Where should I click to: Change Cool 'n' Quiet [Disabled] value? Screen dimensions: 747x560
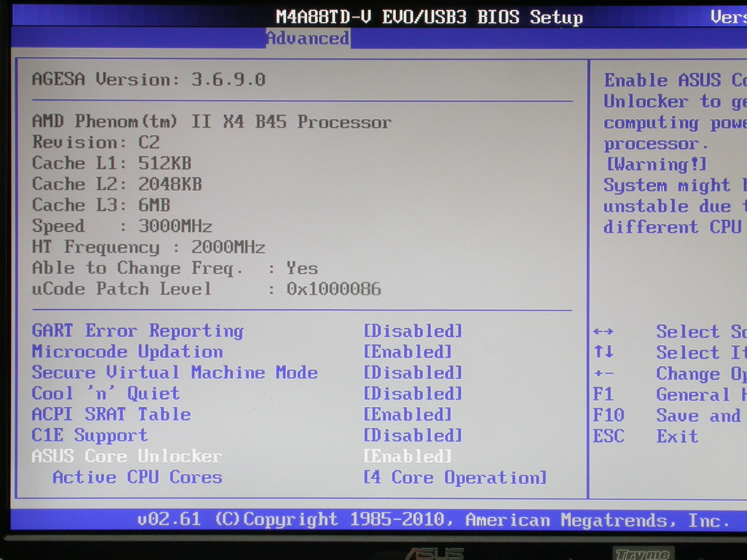coord(413,394)
